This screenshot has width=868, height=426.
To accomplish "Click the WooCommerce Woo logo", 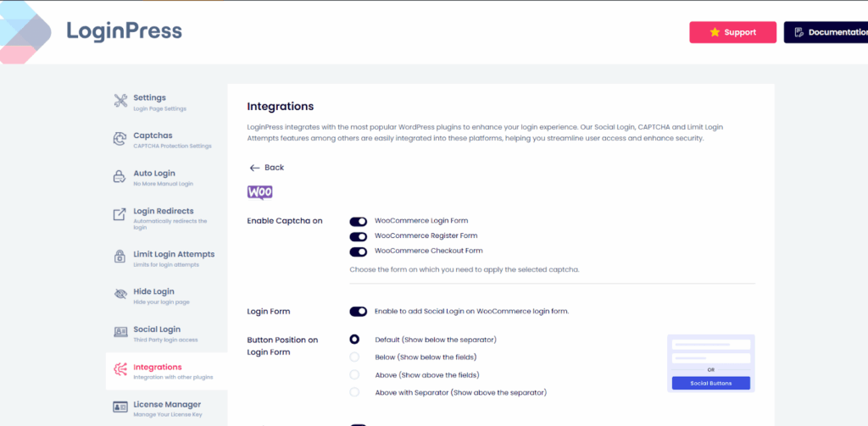I will click(259, 192).
